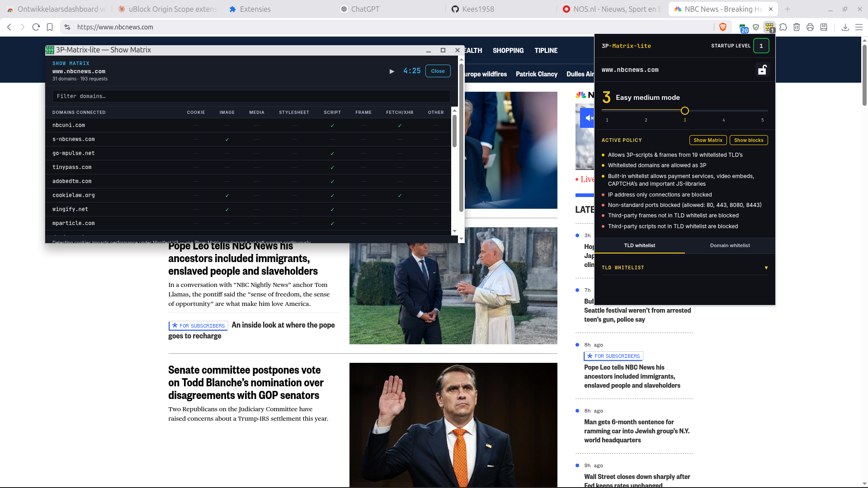
Task: Toggle the open padlock for www.nbcnews.com
Action: tap(762, 70)
